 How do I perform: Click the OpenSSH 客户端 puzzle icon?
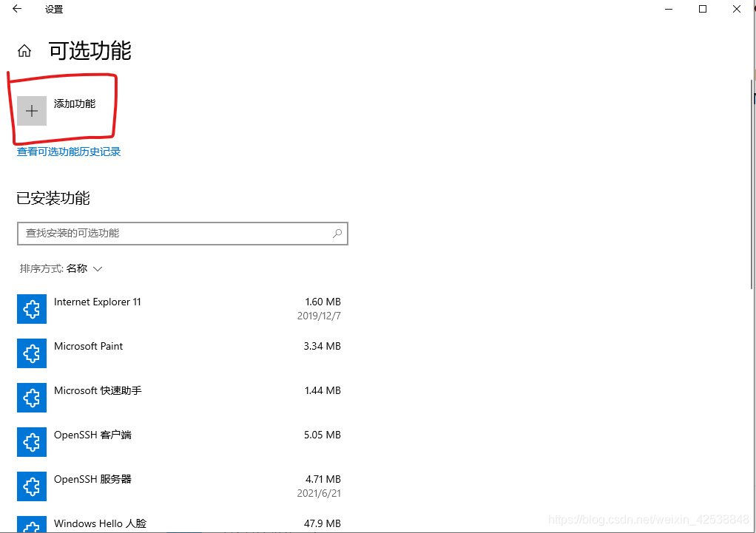click(x=32, y=442)
